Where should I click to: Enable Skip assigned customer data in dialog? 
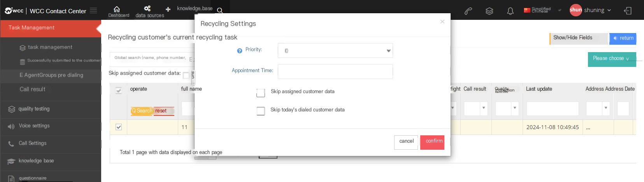pos(261,93)
